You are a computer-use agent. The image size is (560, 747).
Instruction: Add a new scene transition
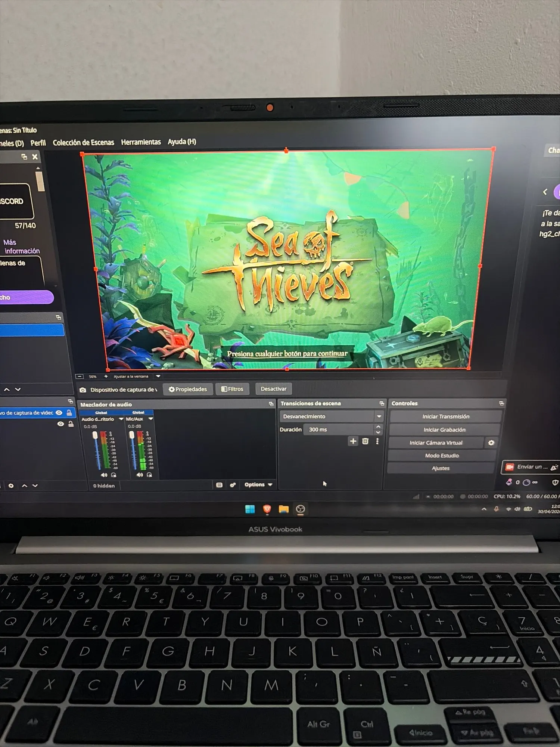tap(353, 441)
